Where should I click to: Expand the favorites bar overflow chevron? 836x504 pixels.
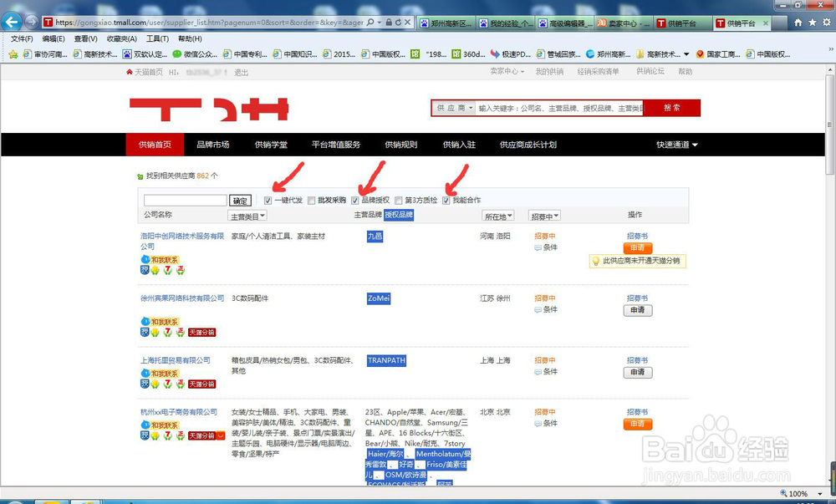click(831, 49)
